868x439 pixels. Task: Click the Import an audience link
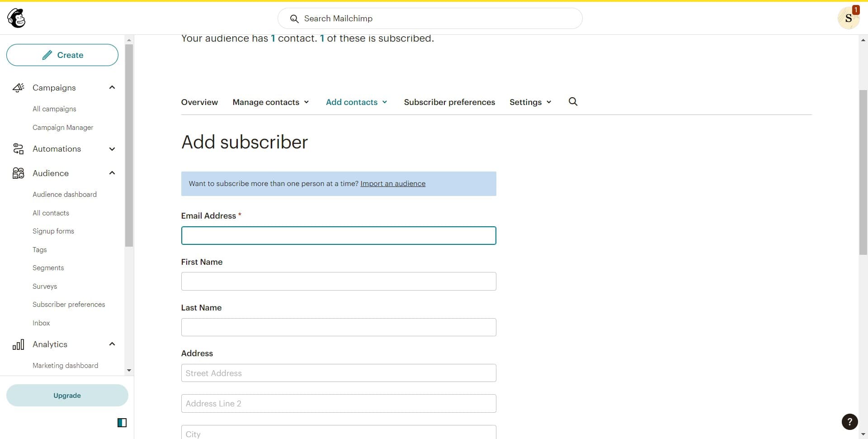click(x=393, y=184)
